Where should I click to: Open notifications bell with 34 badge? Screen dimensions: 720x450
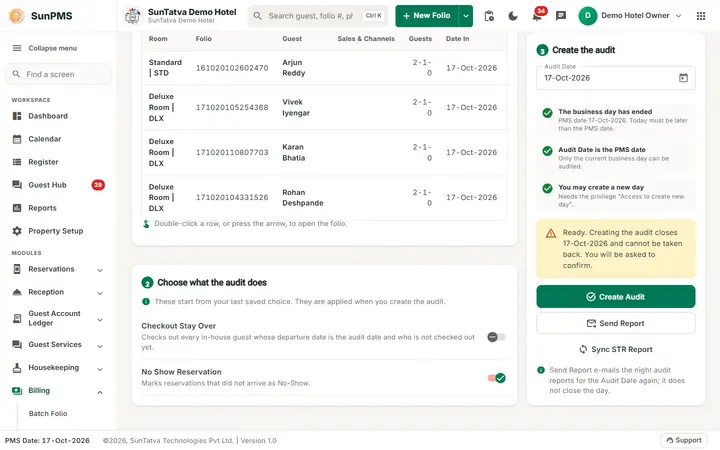[x=537, y=16]
